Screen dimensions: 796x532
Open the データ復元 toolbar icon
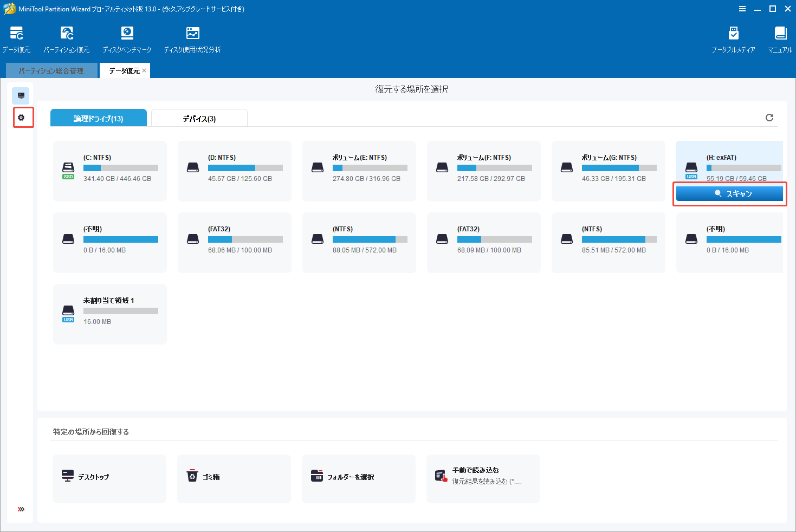tap(16, 40)
